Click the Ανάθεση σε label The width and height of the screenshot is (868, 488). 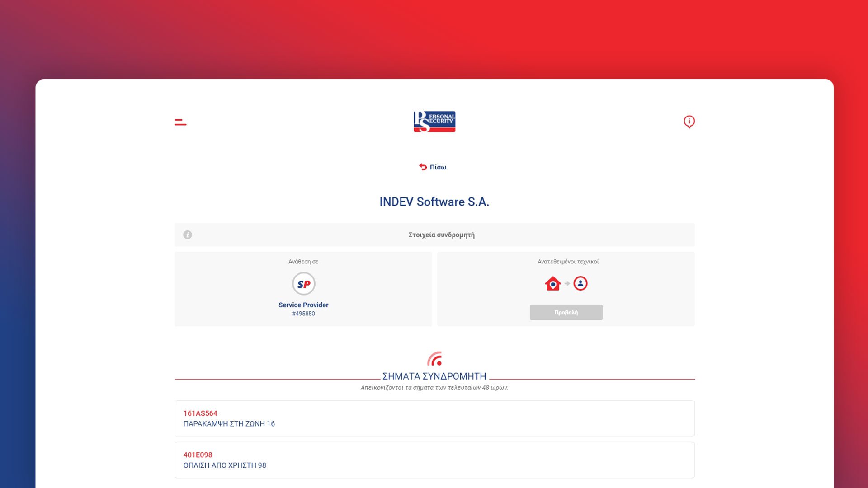click(303, 262)
